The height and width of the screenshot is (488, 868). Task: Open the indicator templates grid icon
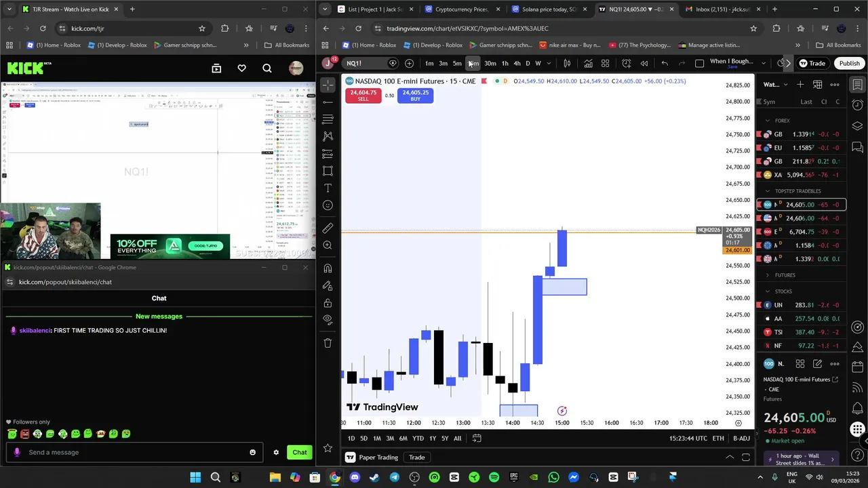(605, 64)
